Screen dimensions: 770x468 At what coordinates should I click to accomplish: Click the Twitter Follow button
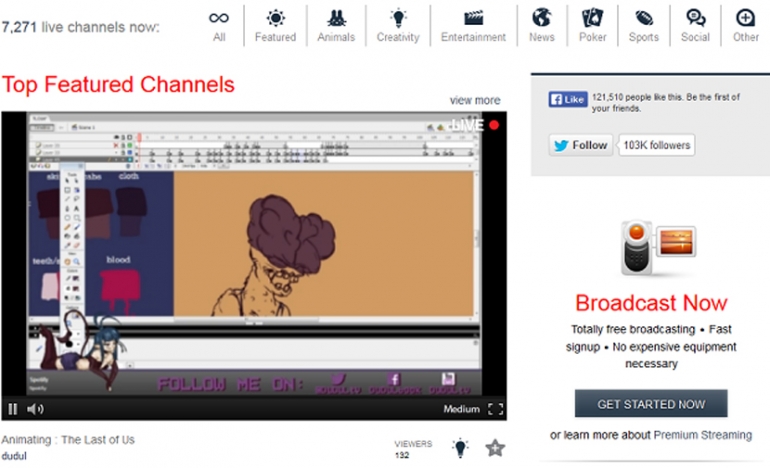pyautogui.click(x=580, y=145)
